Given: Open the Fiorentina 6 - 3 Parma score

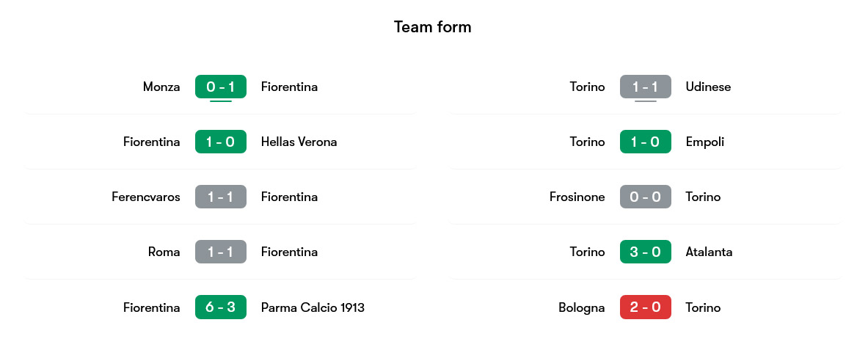Looking at the screenshot, I should click(x=220, y=307).
